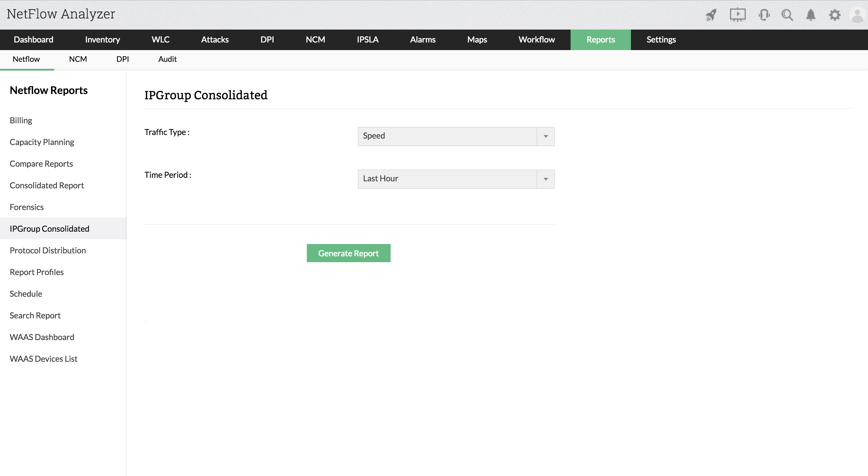The image size is (868, 476).
Task: Expand the Traffic Type dropdown arrow
Action: coord(546,137)
